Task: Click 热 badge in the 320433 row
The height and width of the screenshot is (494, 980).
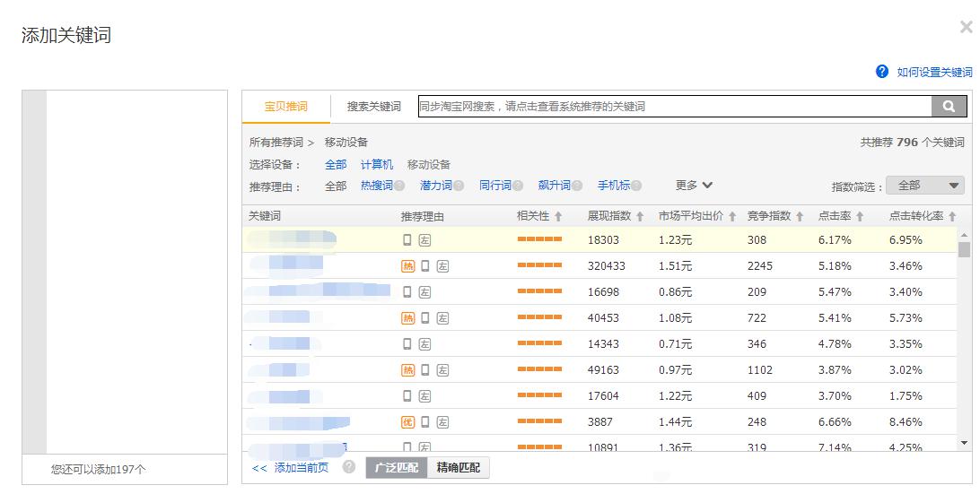Action: coord(407,266)
